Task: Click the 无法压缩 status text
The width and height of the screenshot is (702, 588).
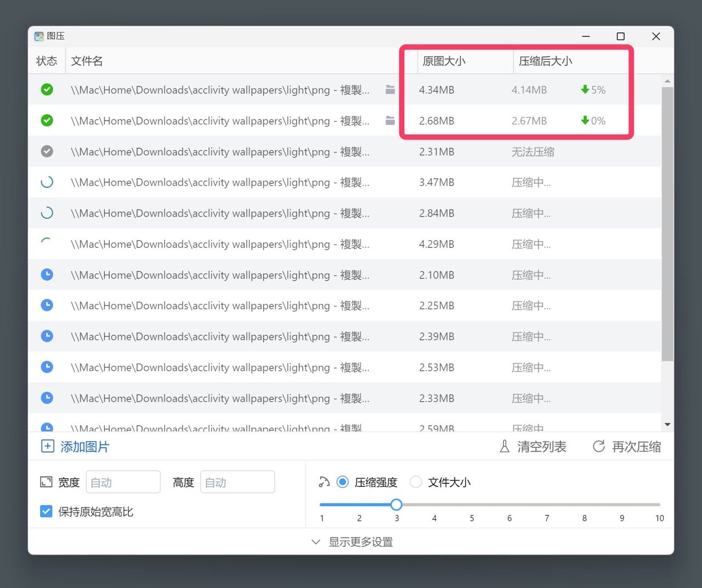Action: coord(533,151)
